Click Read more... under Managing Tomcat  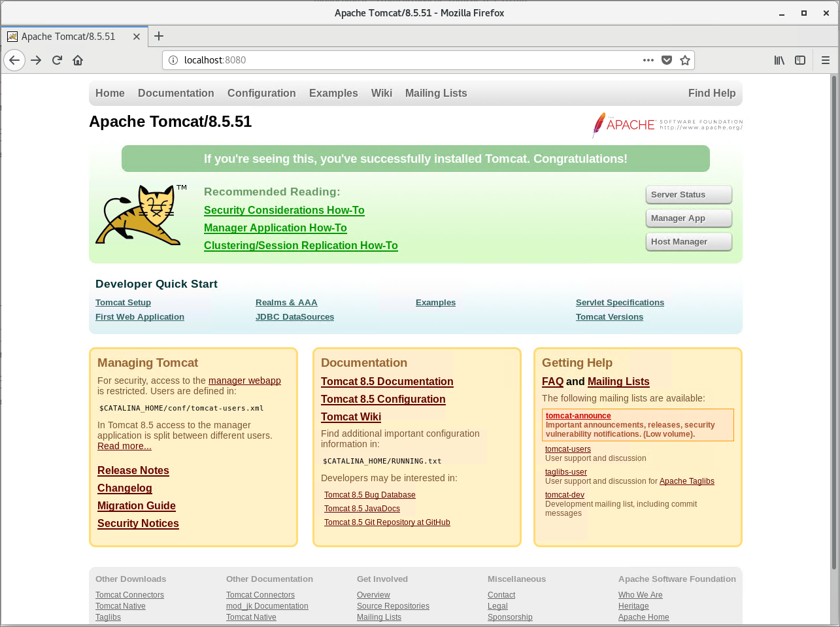(124, 447)
